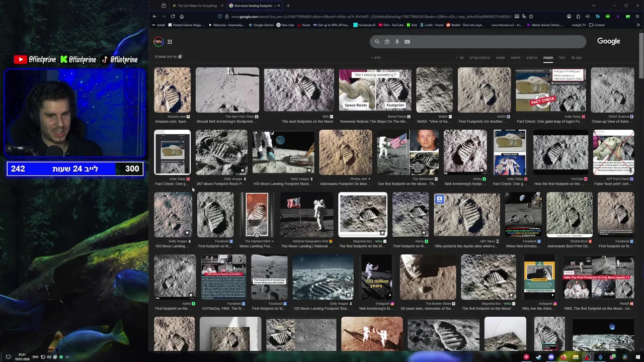Click the volume icon in system tray
644x362 pixels.
(49, 357)
